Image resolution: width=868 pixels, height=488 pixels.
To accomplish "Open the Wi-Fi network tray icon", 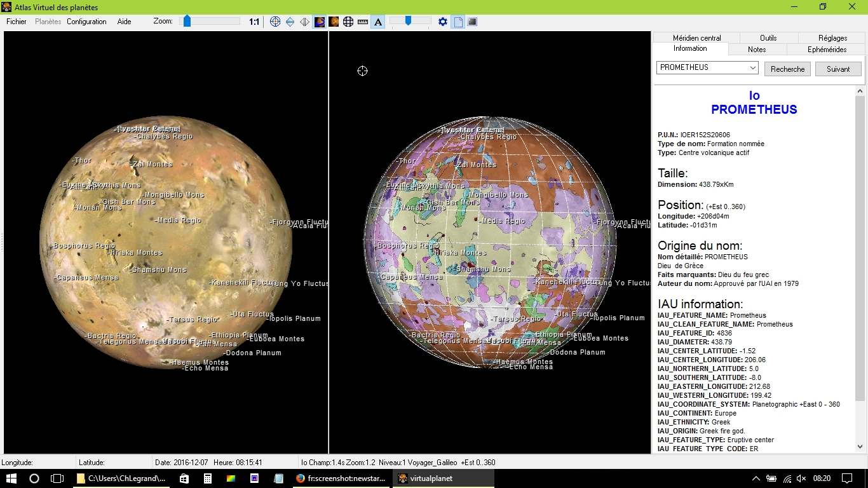I will (x=787, y=478).
